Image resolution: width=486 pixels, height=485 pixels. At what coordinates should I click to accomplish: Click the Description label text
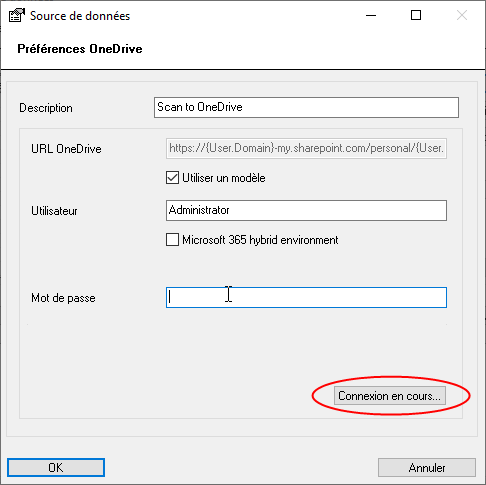[x=46, y=108]
